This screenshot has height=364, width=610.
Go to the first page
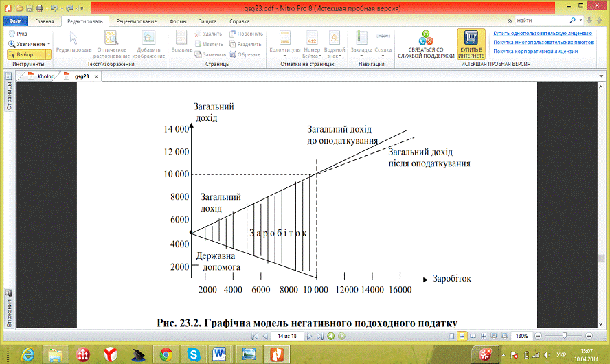click(x=255, y=336)
